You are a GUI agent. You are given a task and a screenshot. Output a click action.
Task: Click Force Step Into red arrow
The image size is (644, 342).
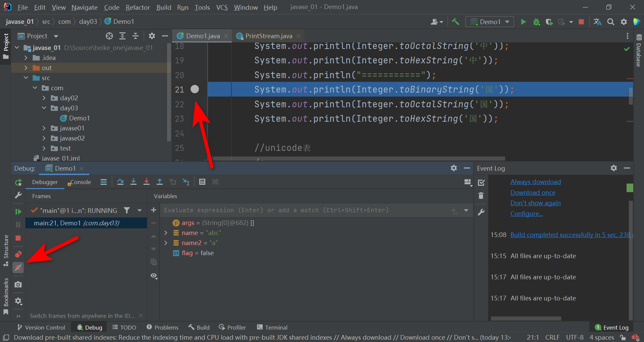(x=147, y=182)
